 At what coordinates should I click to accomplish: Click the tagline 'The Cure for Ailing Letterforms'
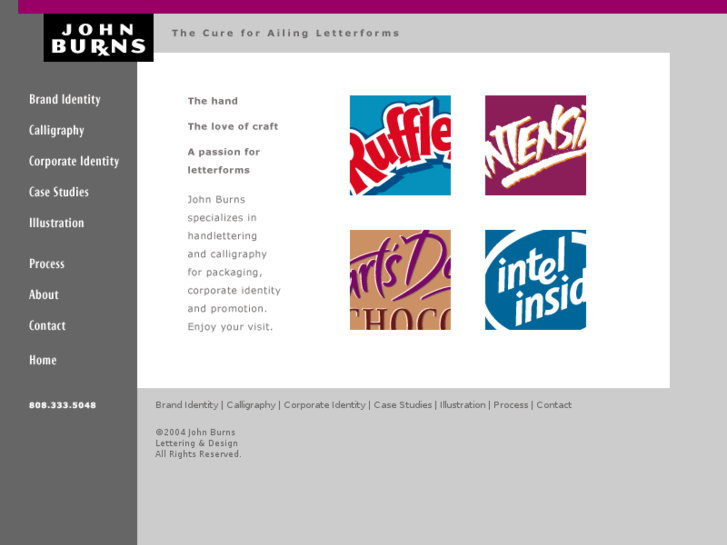pyautogui.click(x=286, y=33)
